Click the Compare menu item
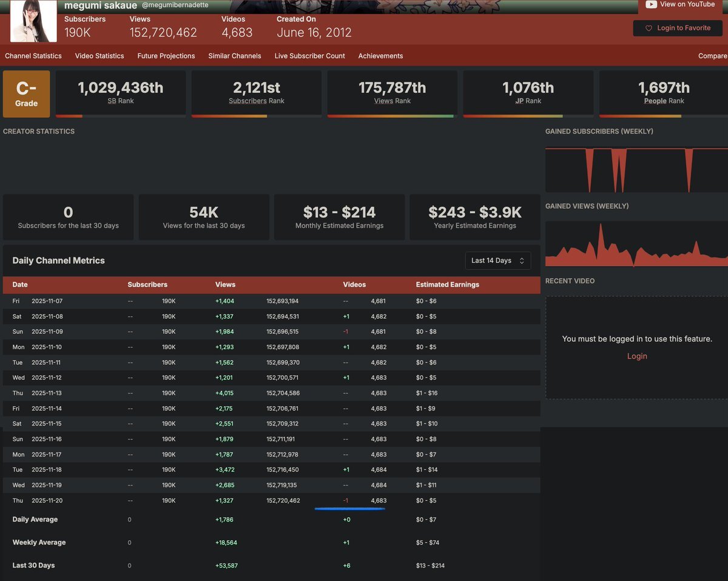The width and height of the screenshot is (728, 581). [712, 56]
